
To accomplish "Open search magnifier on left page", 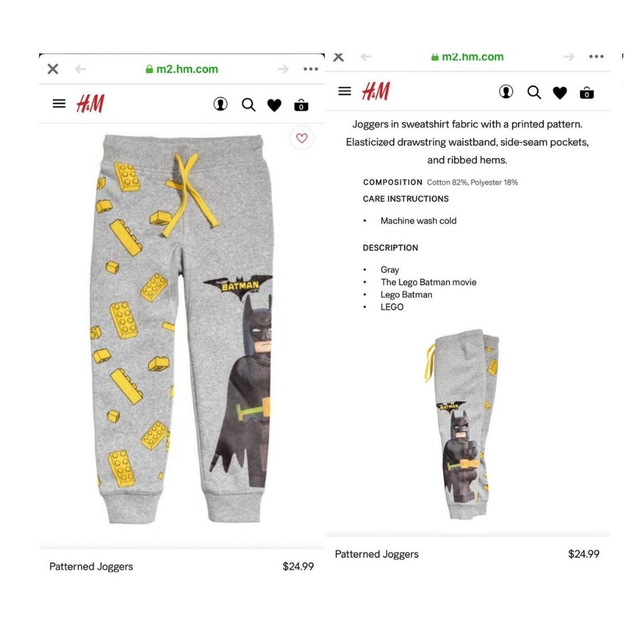I will click(248, 105).
